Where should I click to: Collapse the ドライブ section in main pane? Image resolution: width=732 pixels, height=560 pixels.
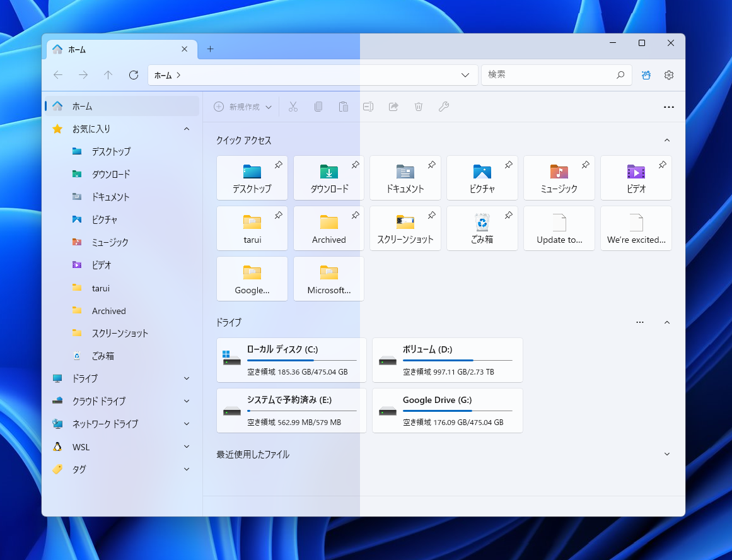667,322
